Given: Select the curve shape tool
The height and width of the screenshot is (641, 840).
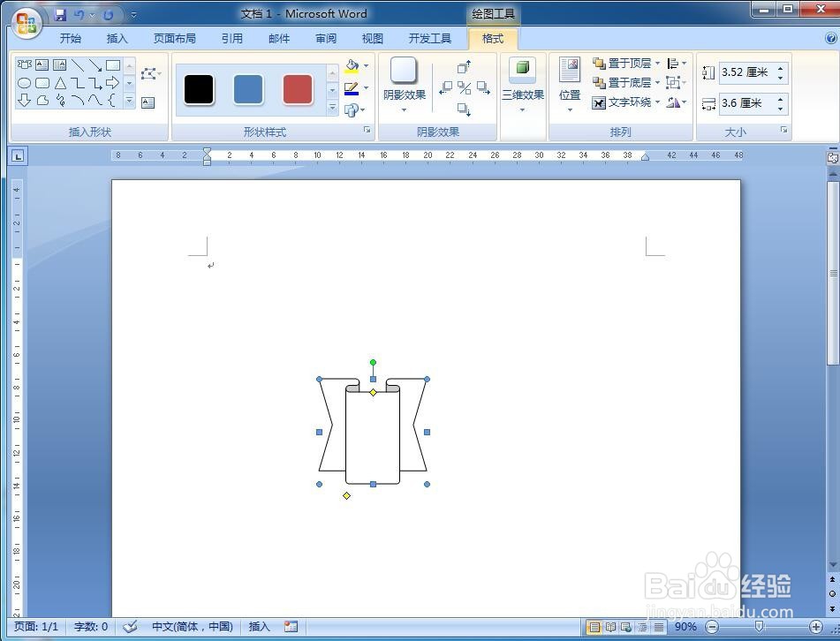Looking at the screenshot, I should [95, 100].
